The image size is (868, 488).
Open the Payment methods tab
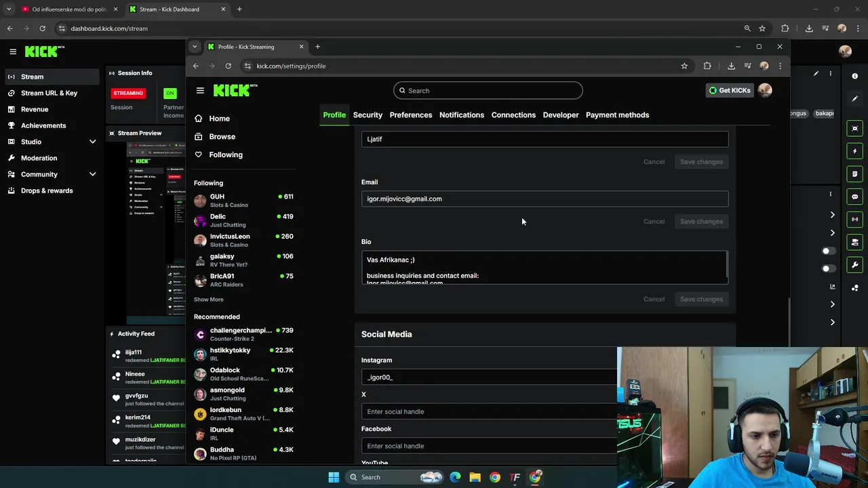pyautogui.click(x=617, y=115)
